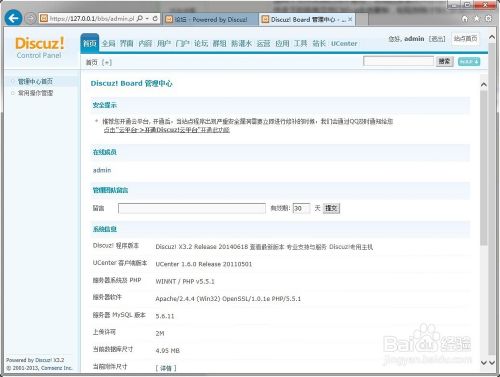Viewport: 500px width, 377px height.
Task: Click the 搜索 button
Action: [445, 61]
